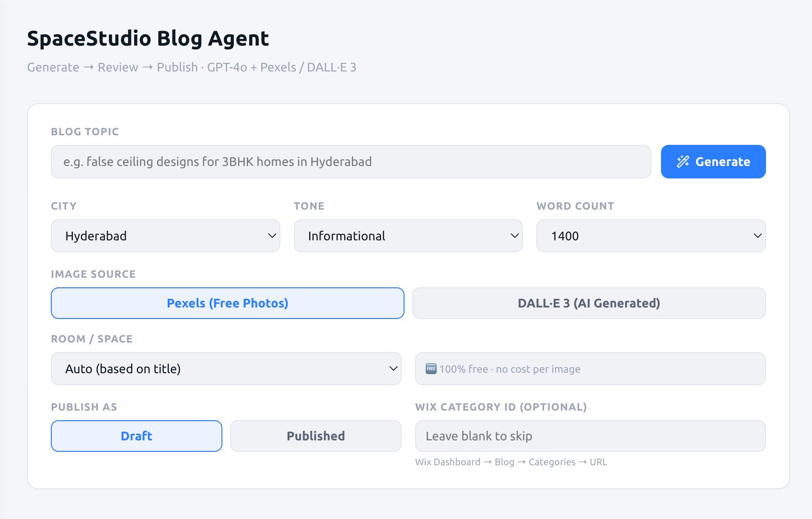The image size is (812, 519).
Task: Expand the Word Count dropdown showing 1400
Action: coord(651,236)
